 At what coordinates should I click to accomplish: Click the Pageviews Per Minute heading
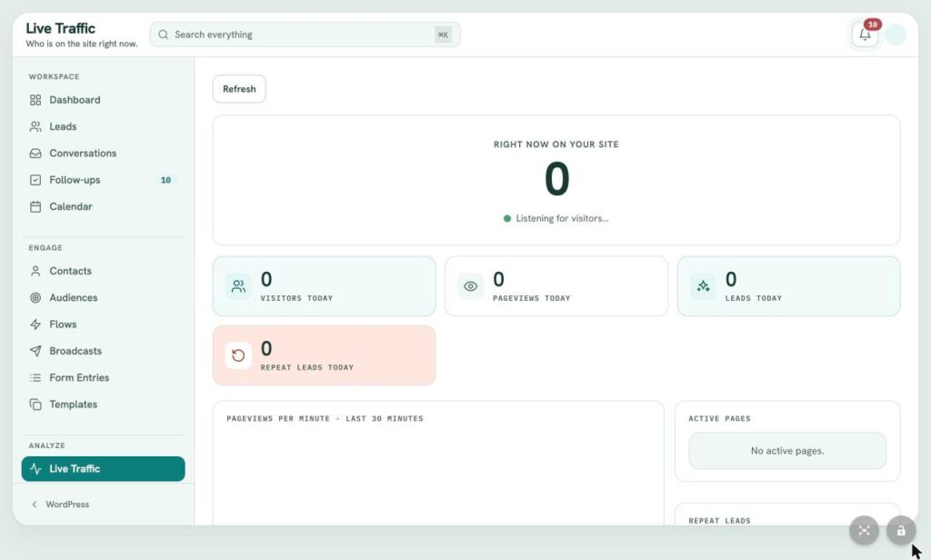[x=325, y=419]
